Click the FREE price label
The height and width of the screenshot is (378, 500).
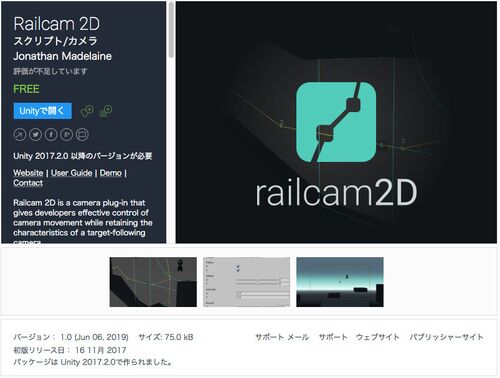pyautogui.click(x=26, y=89)
